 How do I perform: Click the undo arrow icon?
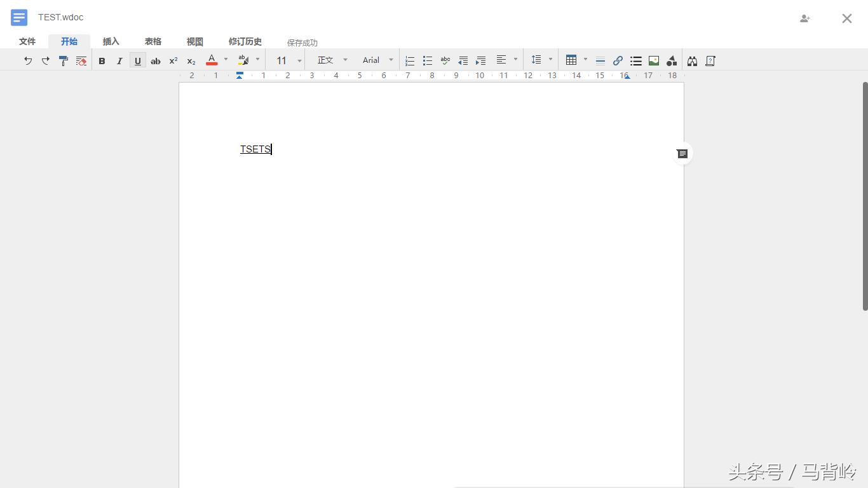click(28, 61)
